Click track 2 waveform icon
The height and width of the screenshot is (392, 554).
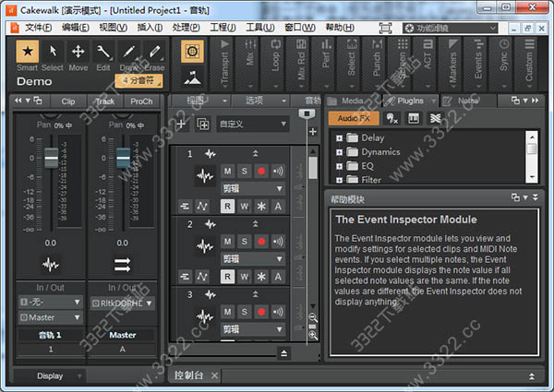click(x=205, y=246)
